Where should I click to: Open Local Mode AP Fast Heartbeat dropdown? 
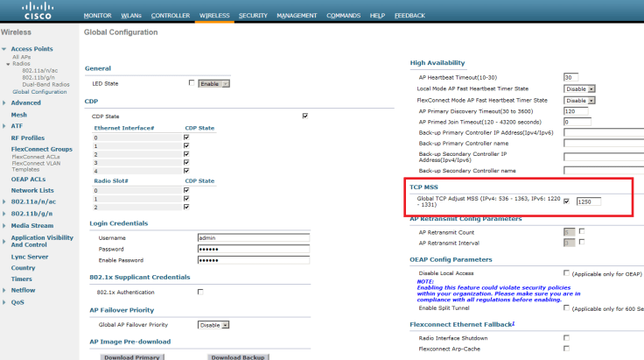[x=580, y=88]
